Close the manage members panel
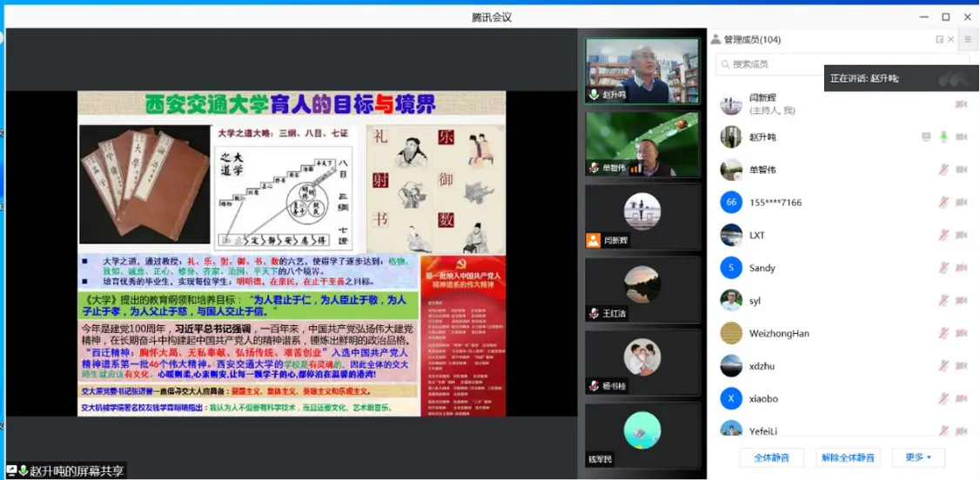Screen dimensions: 980x480 [x=950, y=39]
